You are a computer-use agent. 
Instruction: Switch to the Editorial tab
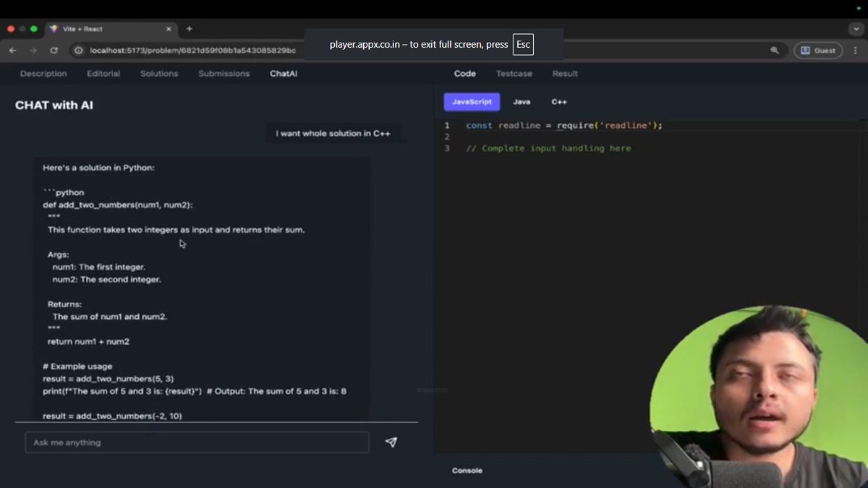103,73
